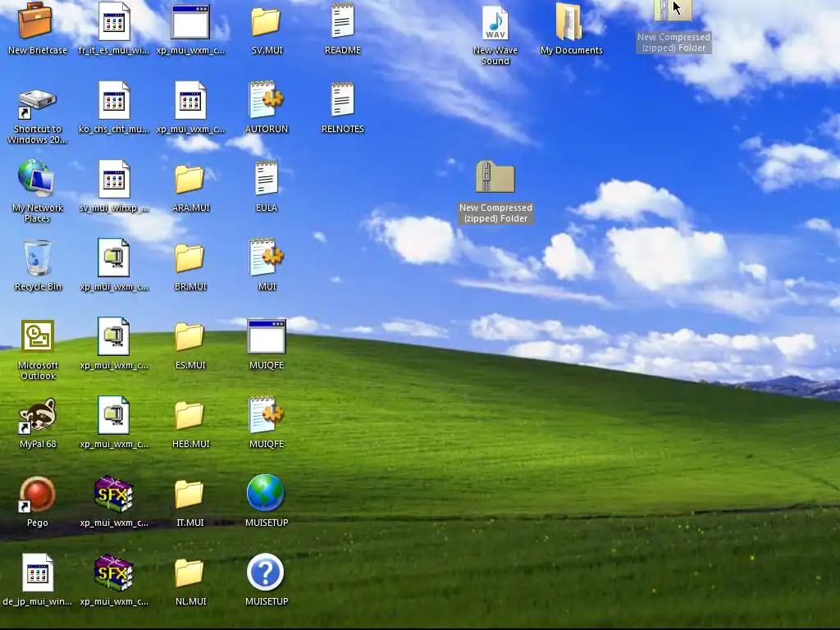Viewport: 840px width, 630px height.
Task: Select MUIQFE with the blank window icon
Action: (267, 336)
